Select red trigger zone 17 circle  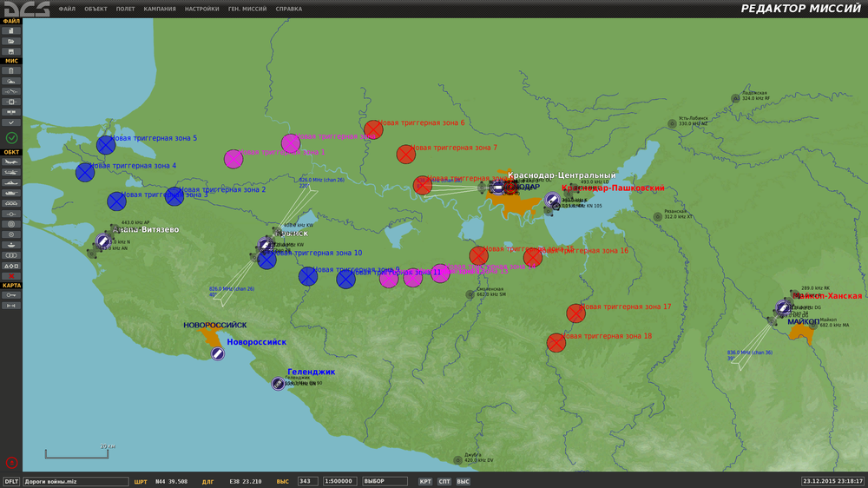coord(575,313)
